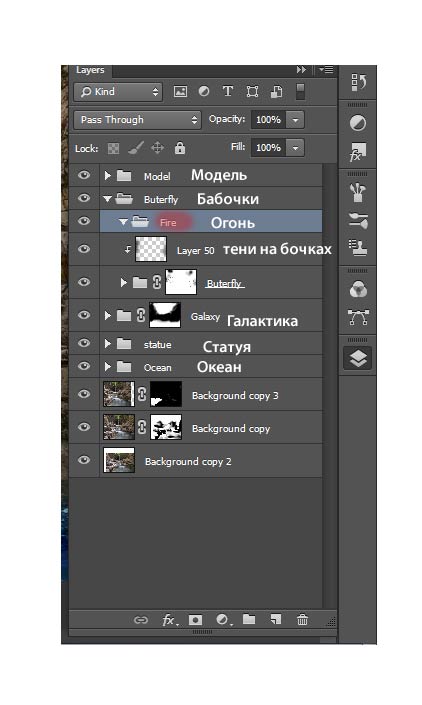The height and width of the screenshot is (705, 422).
Task: Open the History panel icon
Action: click(358, 83)
